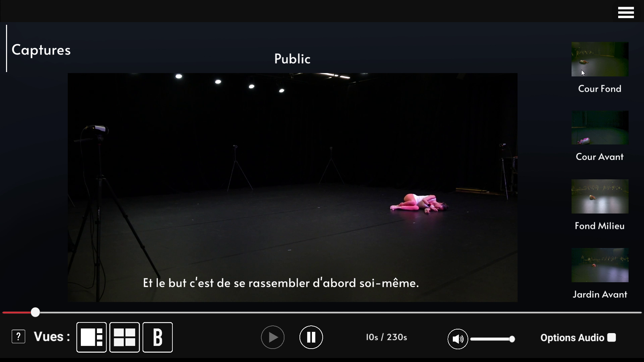Click the Captures section heading

[41, 50]
